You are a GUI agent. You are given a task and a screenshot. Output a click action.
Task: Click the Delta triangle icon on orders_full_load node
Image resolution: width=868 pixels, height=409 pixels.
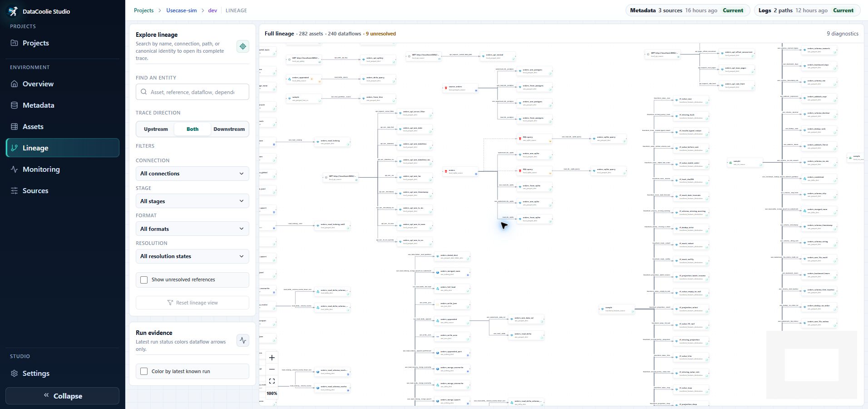point(437,288)
